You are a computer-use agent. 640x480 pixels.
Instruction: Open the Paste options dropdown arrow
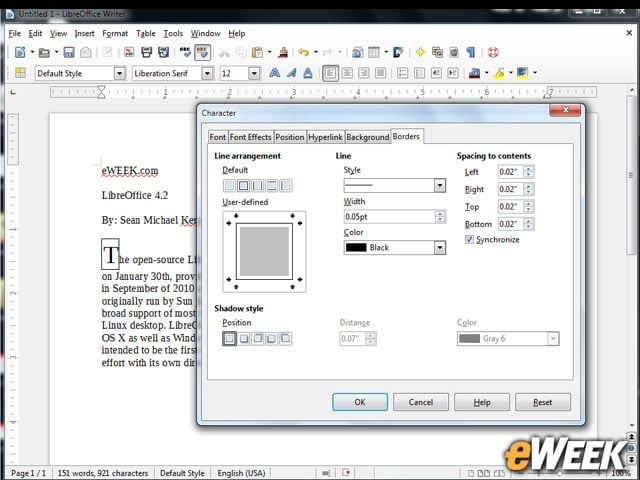point(269,52)
